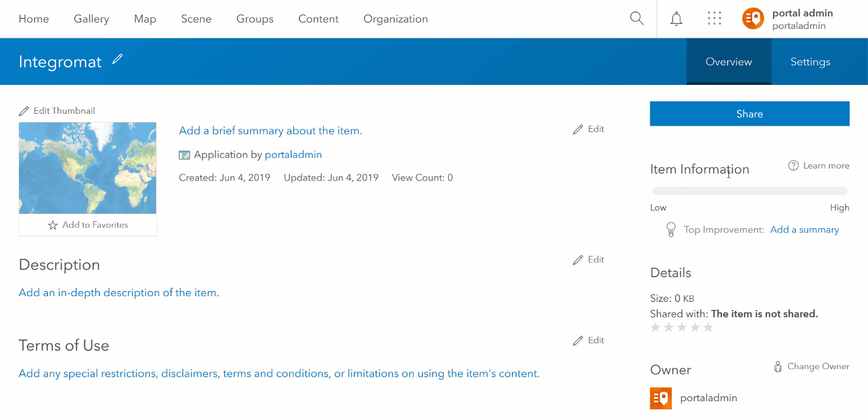Click the Terms of Use Edit pencil
The width and height of the screenshot is (868, 420).
[578, 341]
